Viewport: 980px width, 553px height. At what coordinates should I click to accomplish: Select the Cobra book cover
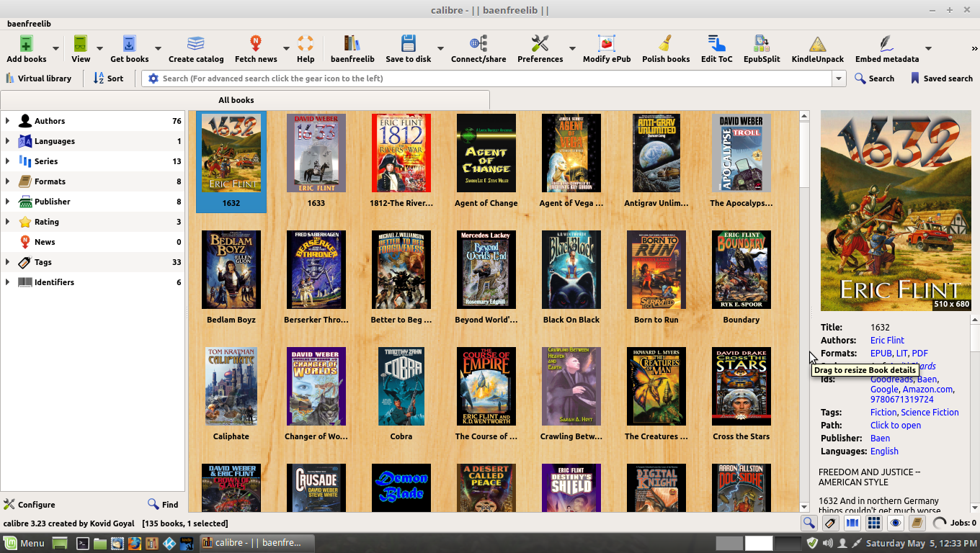click(401, 387)
